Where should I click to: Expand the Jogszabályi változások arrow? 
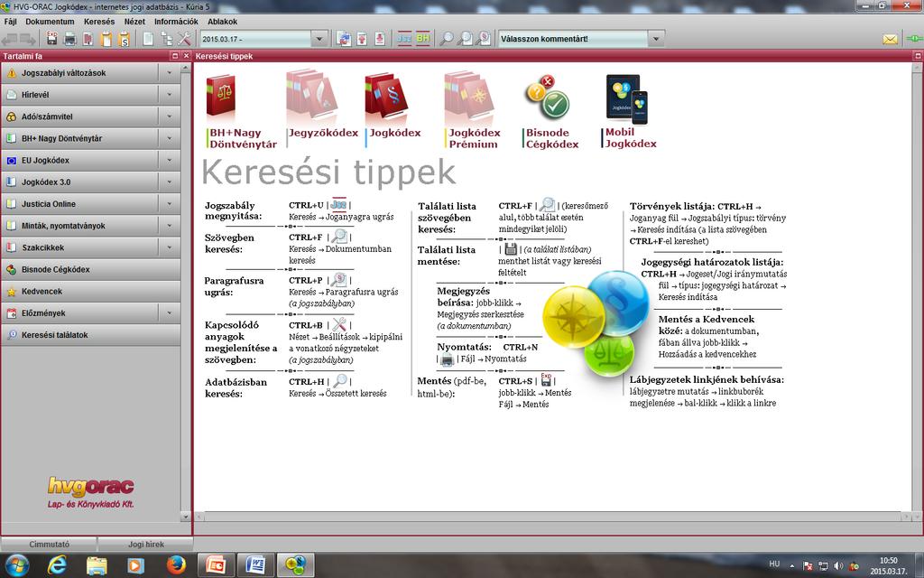pos(170,72)
